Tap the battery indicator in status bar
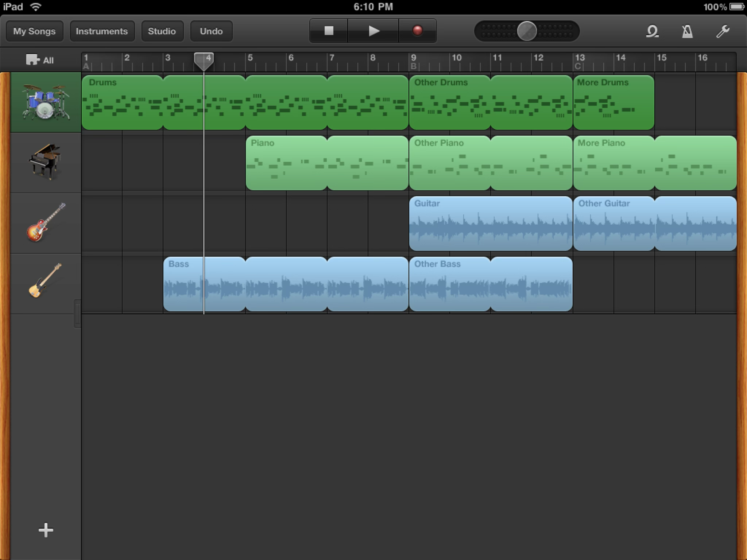Viewport: 747px width, 560px height. click(736, 7)
